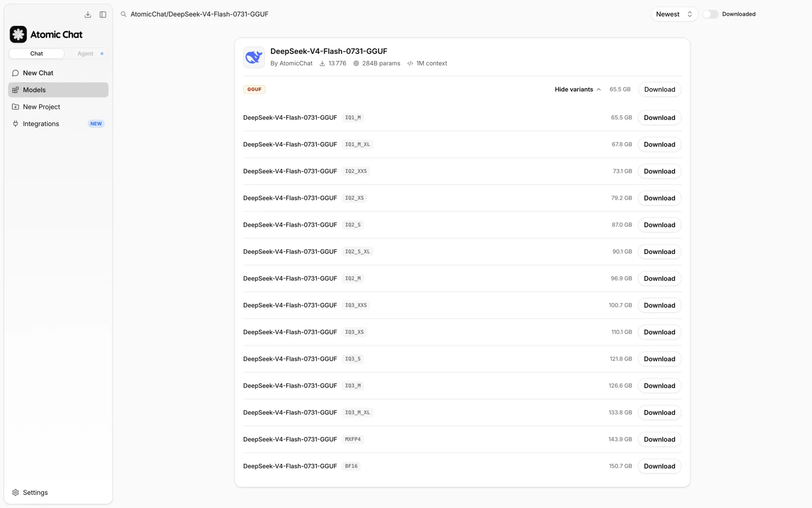The image size is (812, 508).
Task: Open Settings in the sidebar
Action: tap(58, 493)
